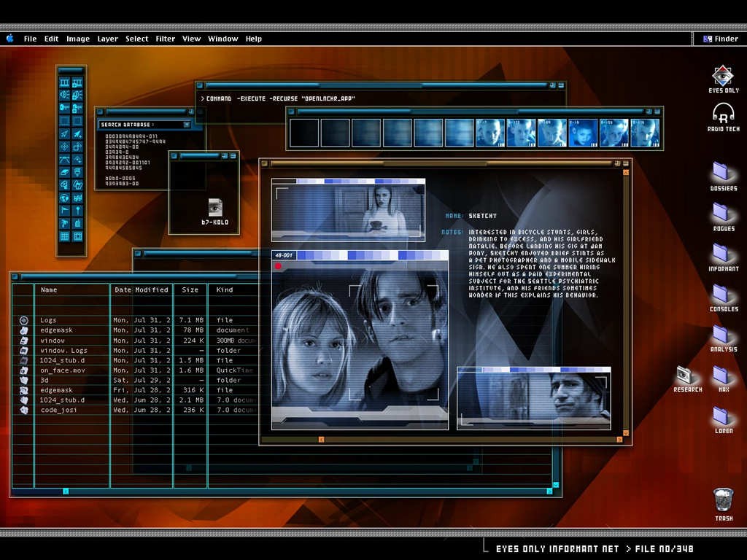Open the Eyes Only desktop icon

pos(723,76)
